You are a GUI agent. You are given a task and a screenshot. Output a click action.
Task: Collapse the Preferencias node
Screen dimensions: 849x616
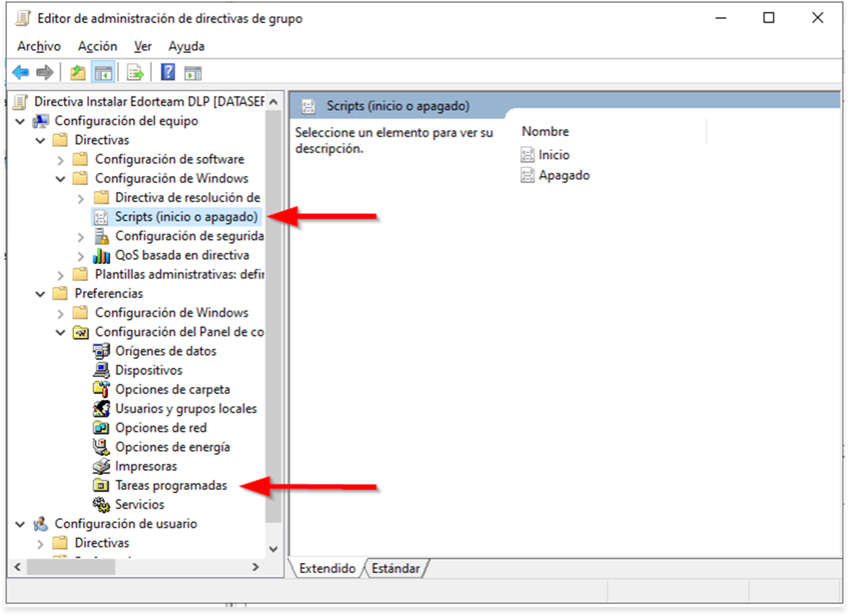[x=41, y=294]
